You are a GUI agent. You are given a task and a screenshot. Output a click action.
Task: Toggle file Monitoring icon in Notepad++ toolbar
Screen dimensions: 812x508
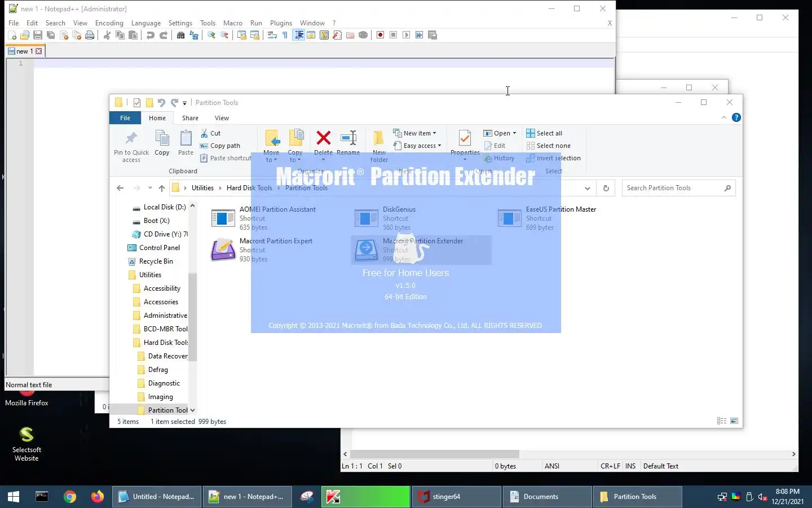pyautogui.click(x=363, y=35)
